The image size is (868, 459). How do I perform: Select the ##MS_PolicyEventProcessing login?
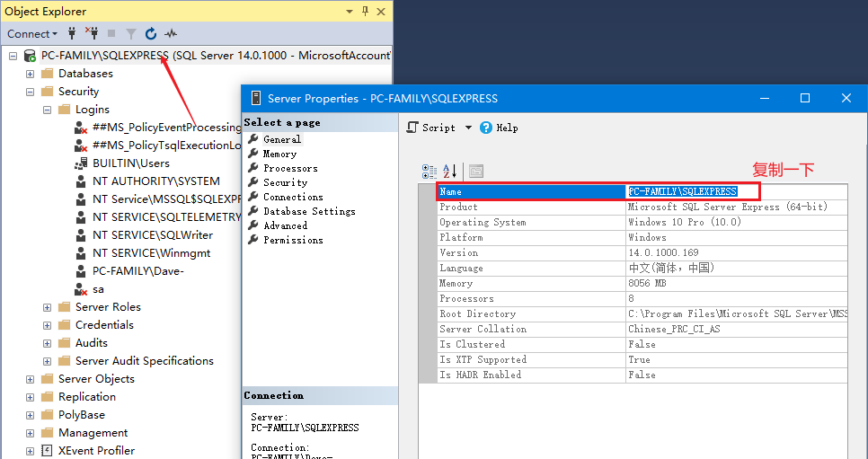[166, 128]
